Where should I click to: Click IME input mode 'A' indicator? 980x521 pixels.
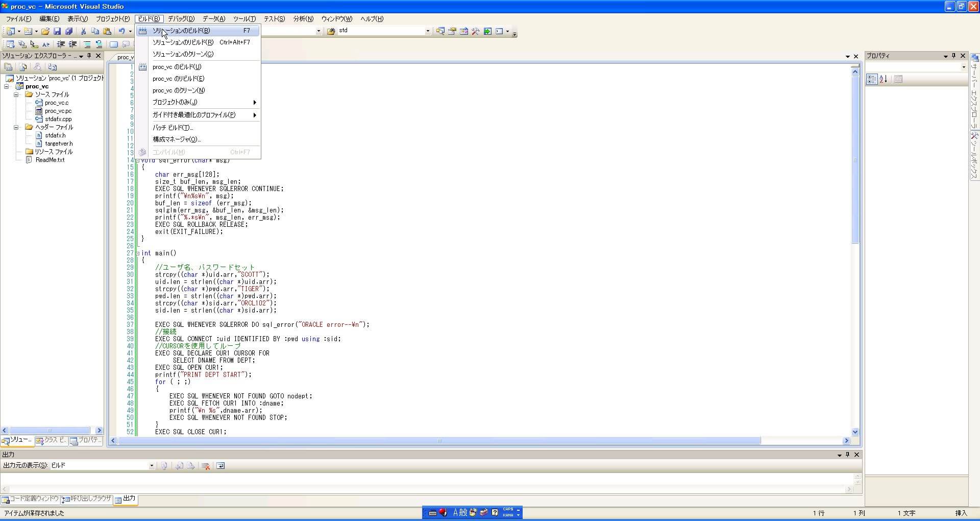(x=455, y=513)
